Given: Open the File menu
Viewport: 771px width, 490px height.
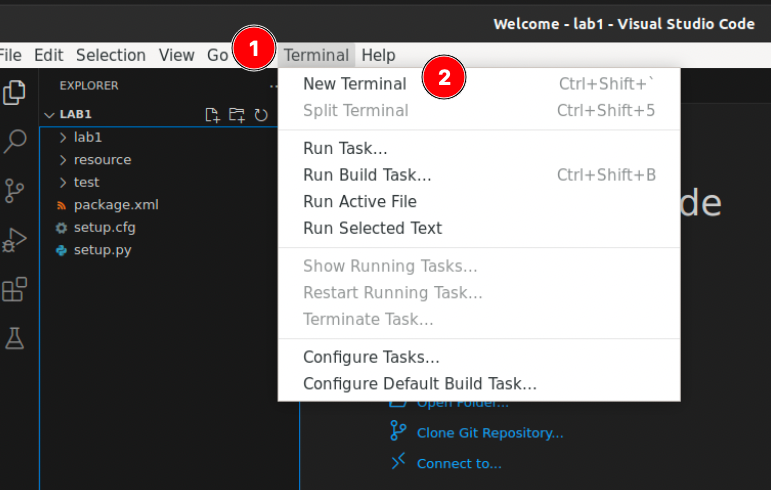Looking at the screenshot, I should [x=10, y=55].
